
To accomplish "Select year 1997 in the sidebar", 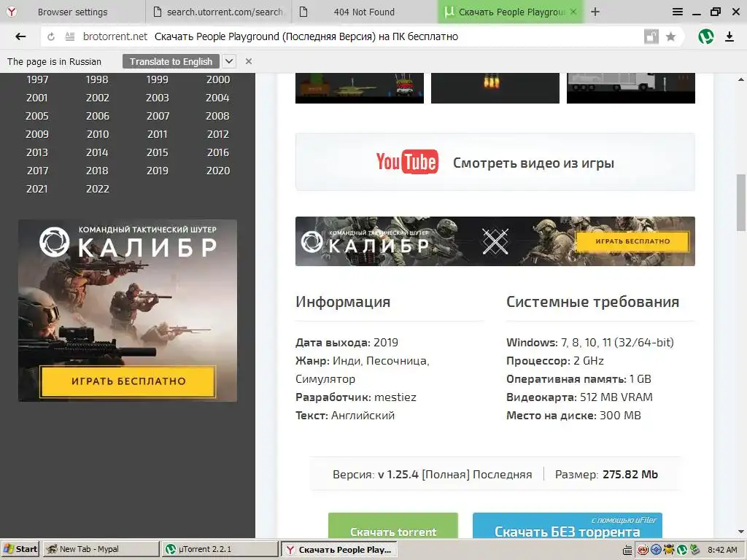I will [x=37, y=79].
